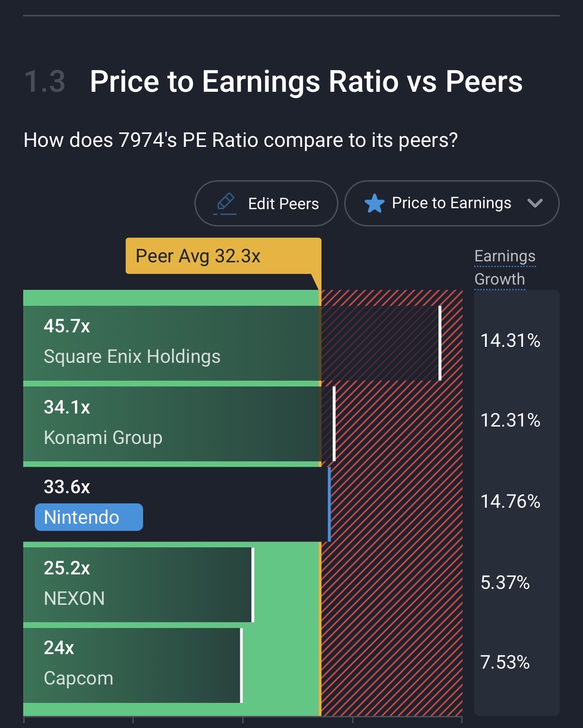Image resolution: width=583 pixels, height=728 pixels.
Task: Select the Konami Group bar
Action: click(172, 424)
